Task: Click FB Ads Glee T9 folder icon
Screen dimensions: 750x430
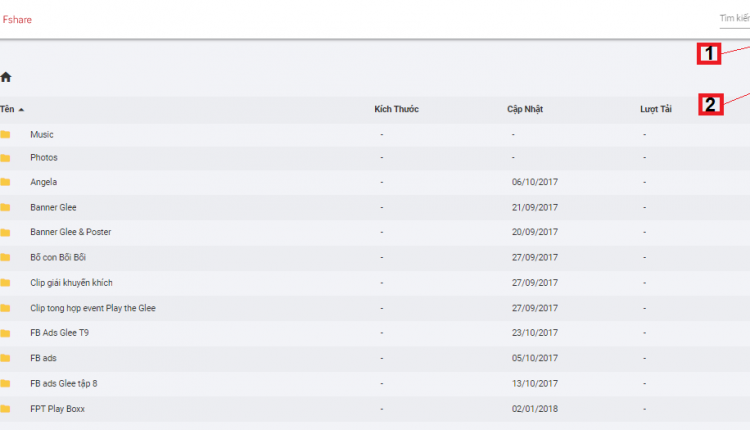Action: click(5, 333)
